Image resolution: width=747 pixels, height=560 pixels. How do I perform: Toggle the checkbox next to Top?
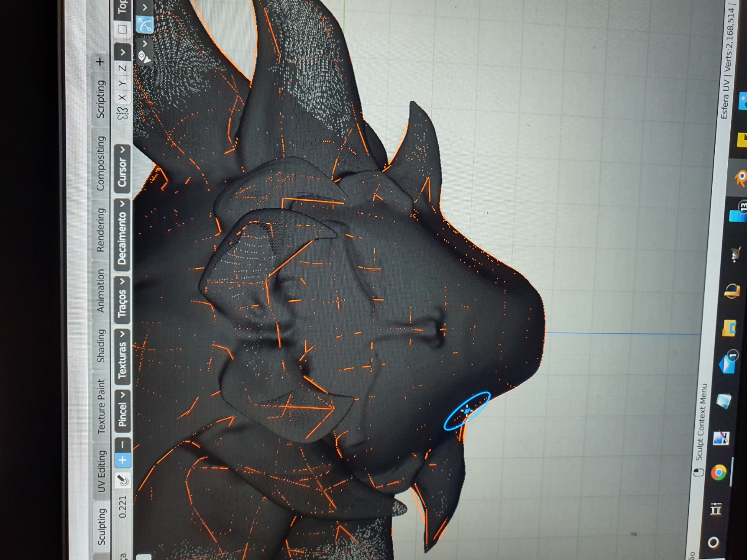pyautogui.click(x=123, y=29)
